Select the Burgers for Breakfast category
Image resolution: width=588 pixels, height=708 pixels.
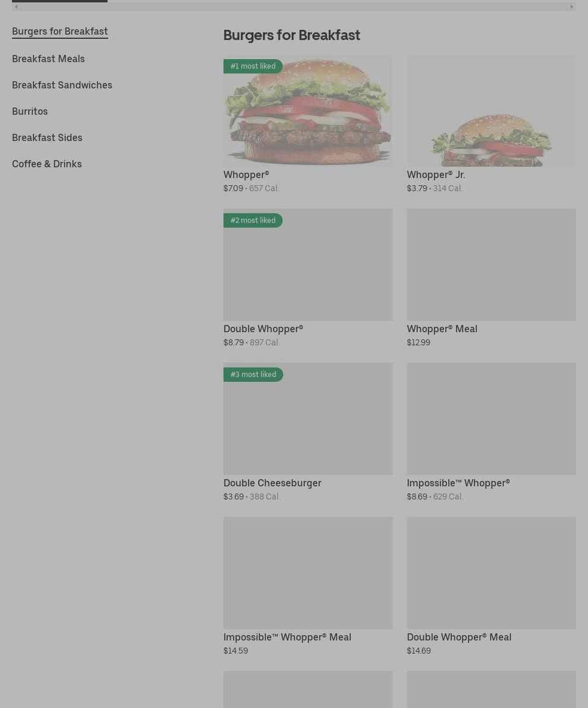pyautogui.click(x=60, y=32)
